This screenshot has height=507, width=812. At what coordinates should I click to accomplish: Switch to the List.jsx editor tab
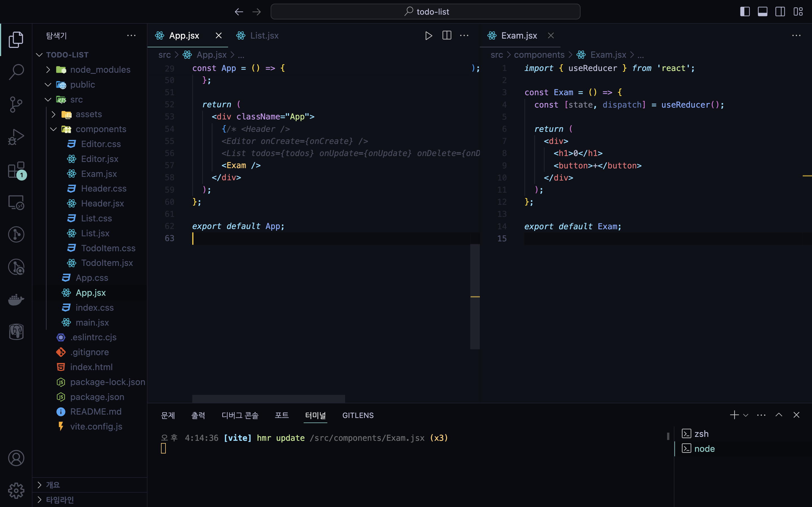click(x=264, y=35)
